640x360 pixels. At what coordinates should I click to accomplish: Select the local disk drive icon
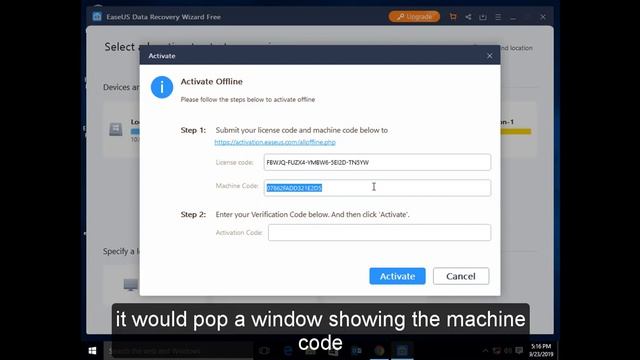pos(116,129)
